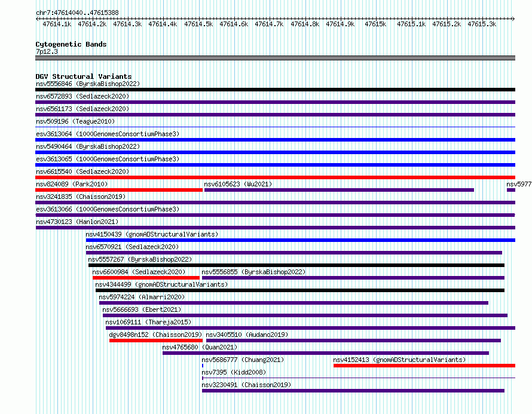Click the black bar of nsv5556846
The image size is (532, 414).
[275, 90]
